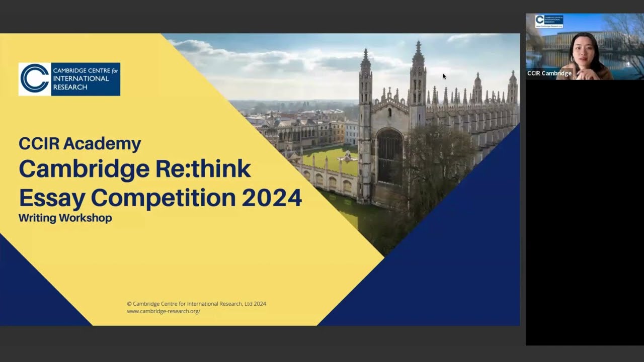644x362 pixels.
Task: Open the www.cambridge-research.org link
Action: click(x=164, y=311)
